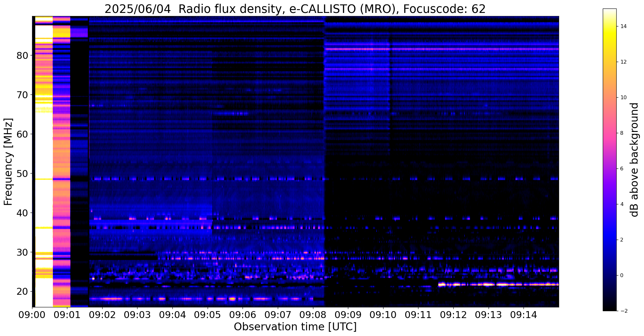Screen dimensions: 644x336
Task: Click the colorbar tick value 14
Action: click(623, 26)
